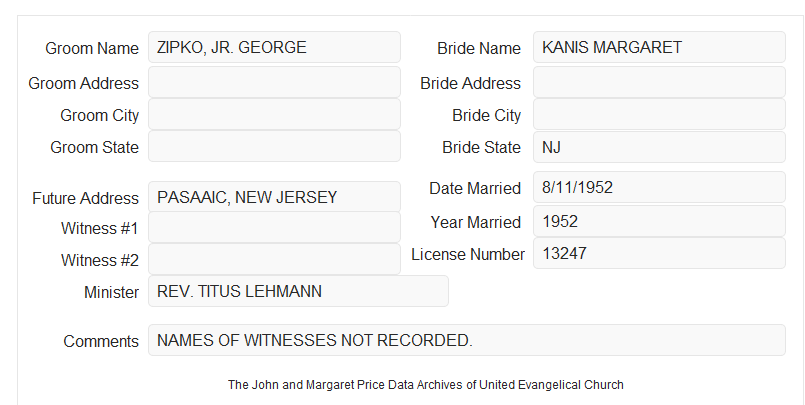Click the John and Margaret Price archives footer text
The image size is (805, 405).
click(x=426, y=385)
